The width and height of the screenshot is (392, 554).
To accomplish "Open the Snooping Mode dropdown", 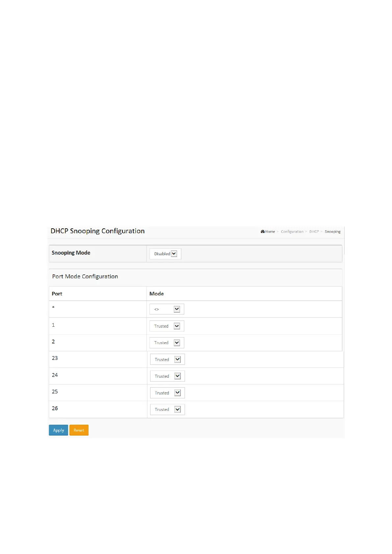I will pos(165,254).
